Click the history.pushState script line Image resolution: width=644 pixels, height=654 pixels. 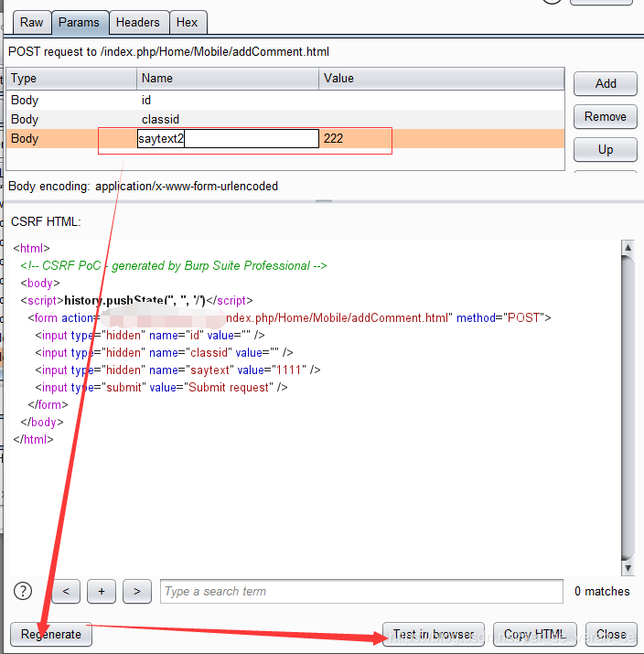tap(137, 301)
